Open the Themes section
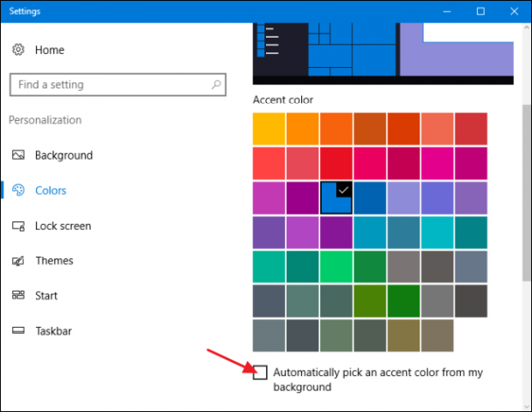Screen dimensions: 532x412 pos(54,261)
